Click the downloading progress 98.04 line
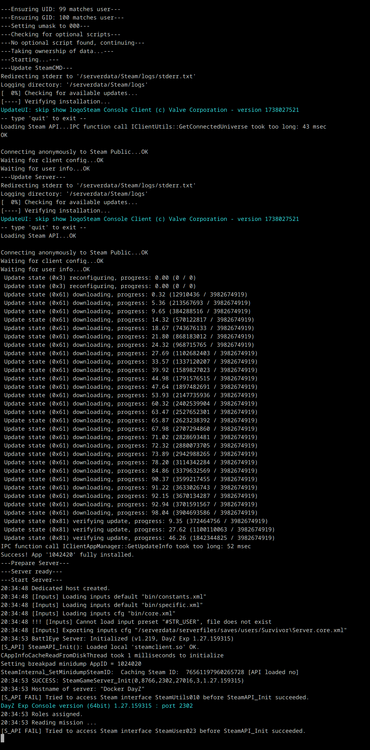The height and width of the screenshot is (750, 370). pos(131,512)
